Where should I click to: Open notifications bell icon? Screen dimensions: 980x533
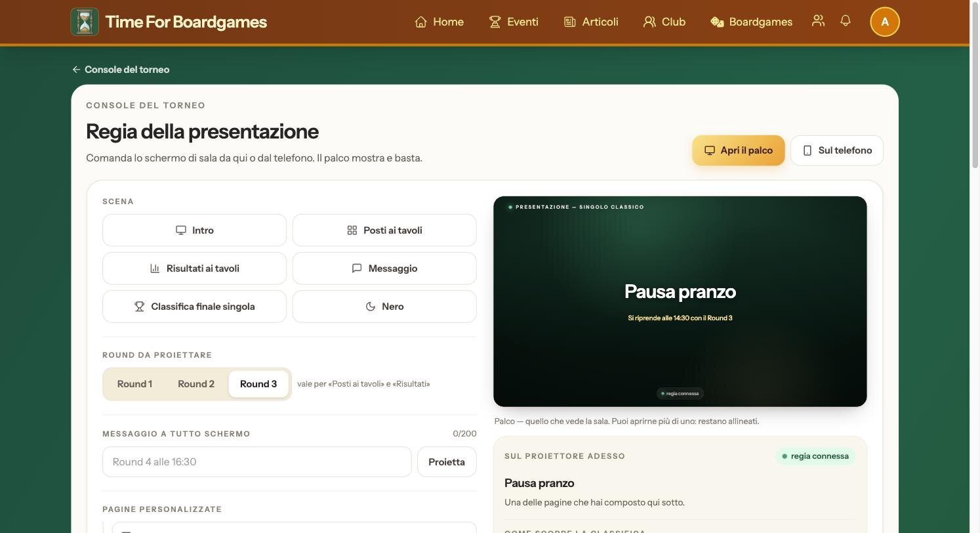click(846, 21)
